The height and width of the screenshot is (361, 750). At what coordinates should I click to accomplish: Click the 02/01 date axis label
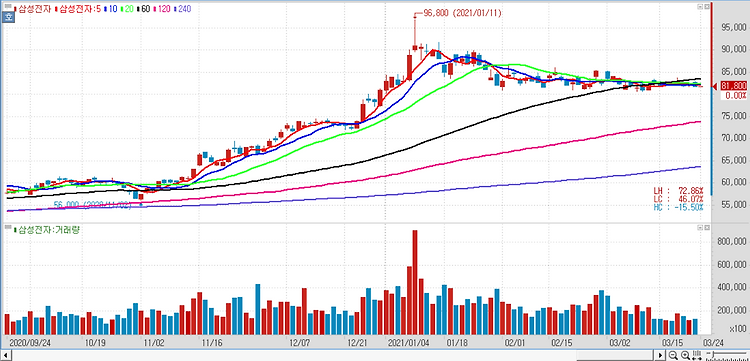(515, 343)
